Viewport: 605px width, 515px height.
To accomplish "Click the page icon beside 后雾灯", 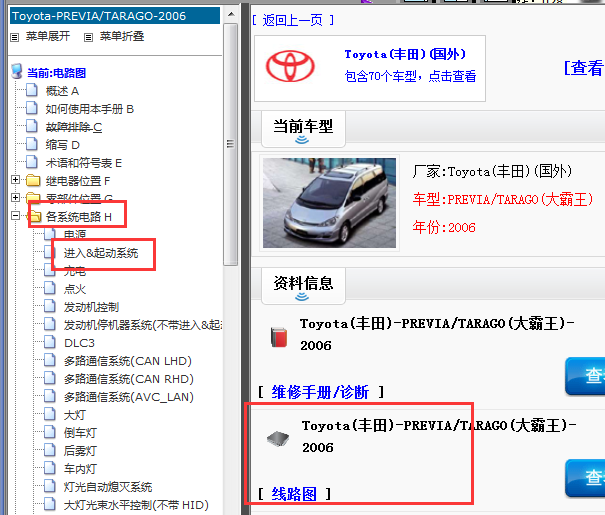I will tap(49, 450).
